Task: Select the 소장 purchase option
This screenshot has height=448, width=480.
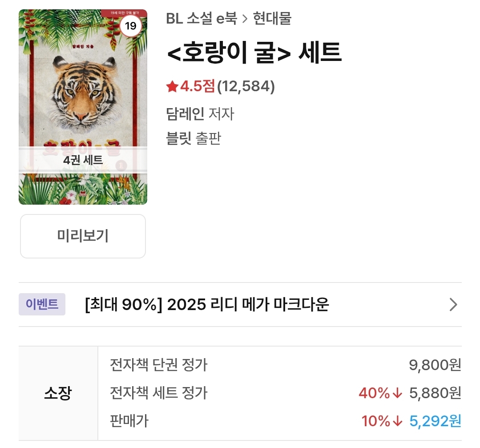Action: pos(58,393)
